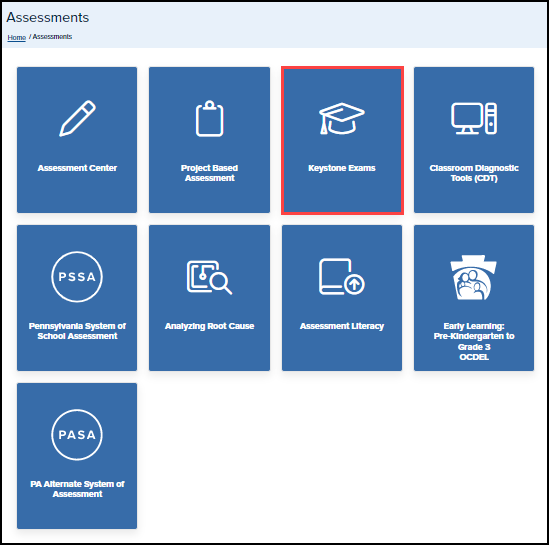Click the computer icon for Classroom Diagnostic Tools
This screenshot has height=545, width=549.
point(474,118)
